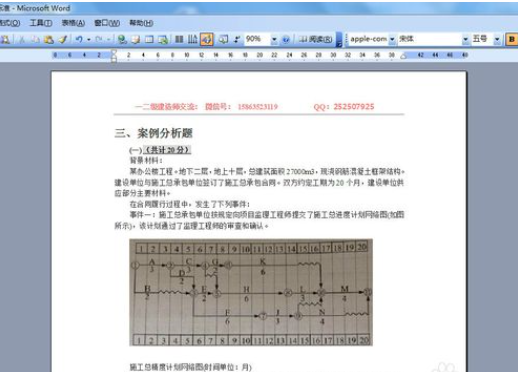518x372 pixels.
Task: Toggle Bold formatting button
Action: 511,39
